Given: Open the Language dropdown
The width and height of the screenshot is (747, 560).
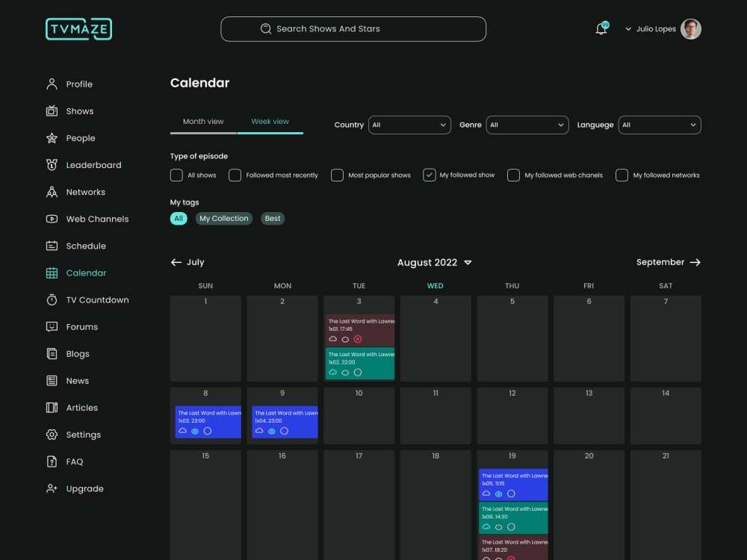Looking at the screenshot, I should coord(660,125).
